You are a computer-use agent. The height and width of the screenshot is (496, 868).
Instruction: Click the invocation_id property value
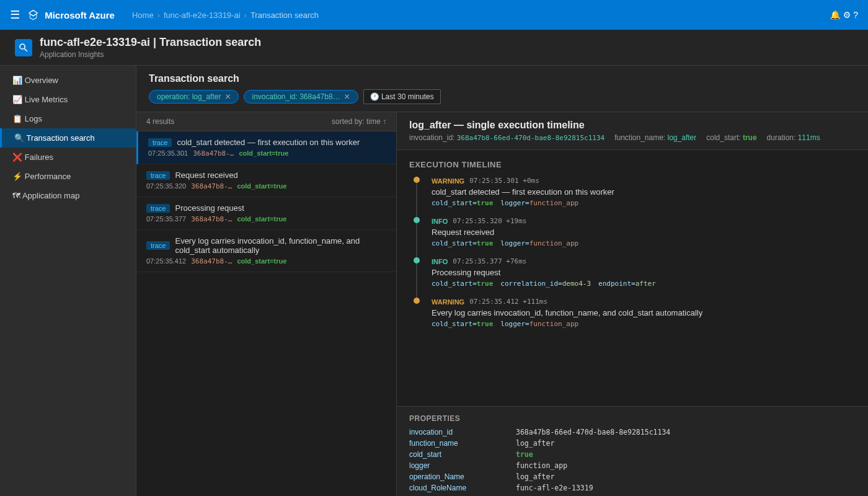pyautogui.click(x=593, y=432)
